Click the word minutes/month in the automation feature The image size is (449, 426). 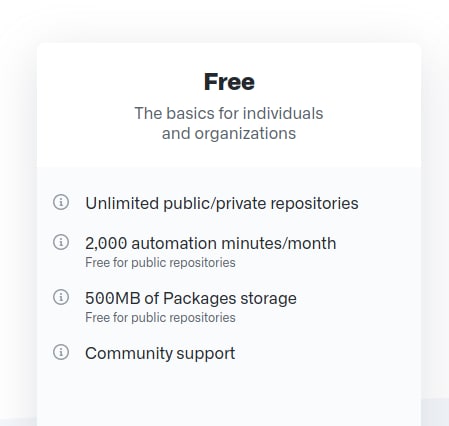(x=279, y=243)
